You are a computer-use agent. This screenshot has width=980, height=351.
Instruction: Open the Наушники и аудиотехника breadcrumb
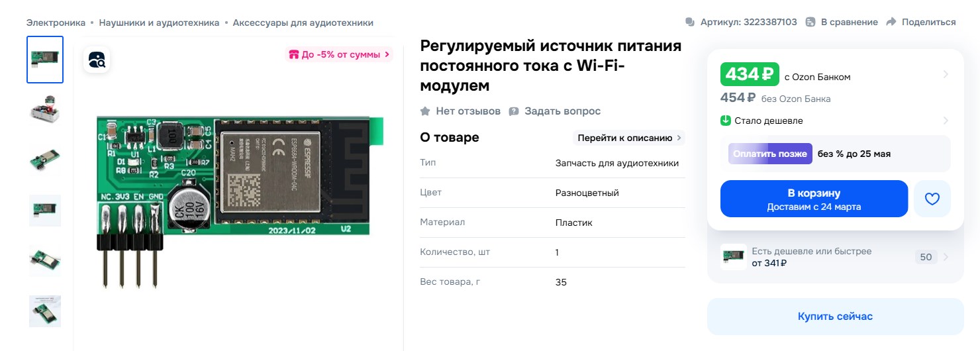[x=159, y=23]
